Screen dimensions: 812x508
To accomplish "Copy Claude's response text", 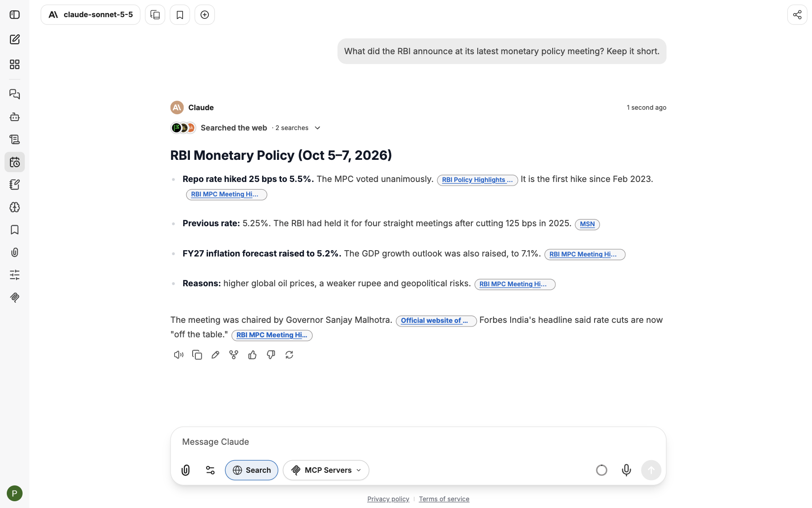I will [x=197, y=355].
